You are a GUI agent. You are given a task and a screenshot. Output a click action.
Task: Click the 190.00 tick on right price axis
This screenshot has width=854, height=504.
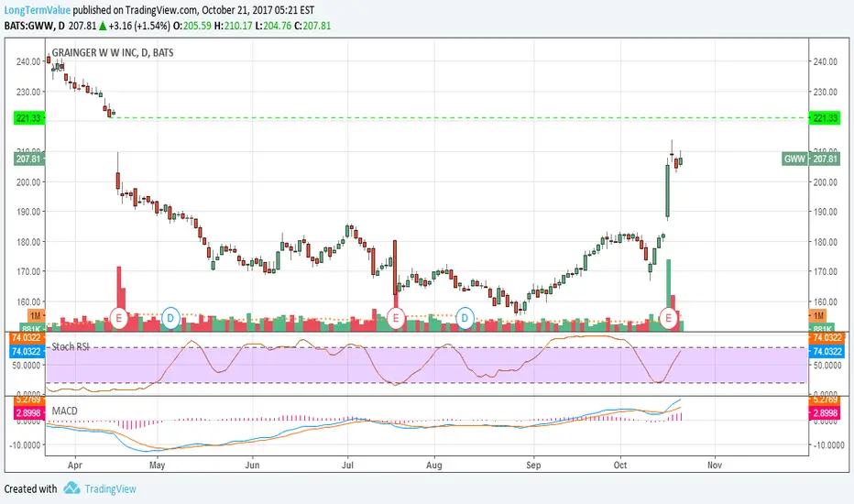(x=825, y=212)
